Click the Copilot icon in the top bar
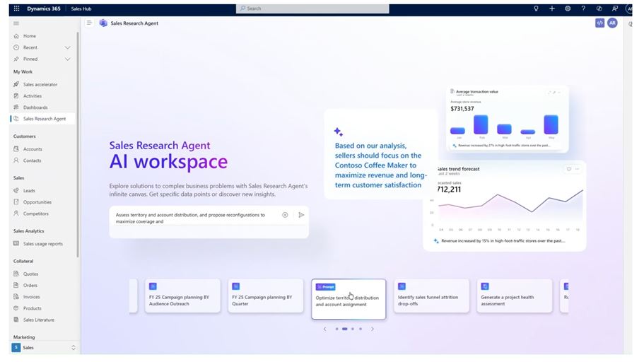This screenshot has height=362, width=644. (599, 8)
